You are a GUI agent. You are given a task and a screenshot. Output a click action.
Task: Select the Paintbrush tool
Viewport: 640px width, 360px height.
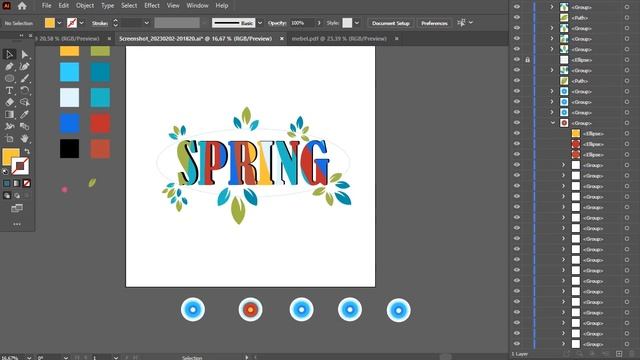point(24,78)
